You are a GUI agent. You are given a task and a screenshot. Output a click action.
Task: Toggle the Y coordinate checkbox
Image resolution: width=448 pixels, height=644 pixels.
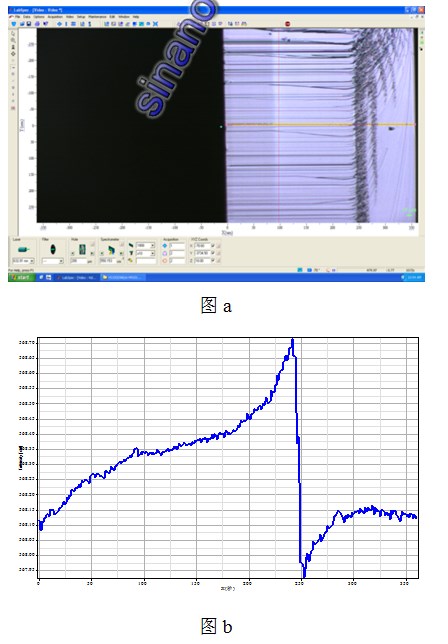pos(213,253)
